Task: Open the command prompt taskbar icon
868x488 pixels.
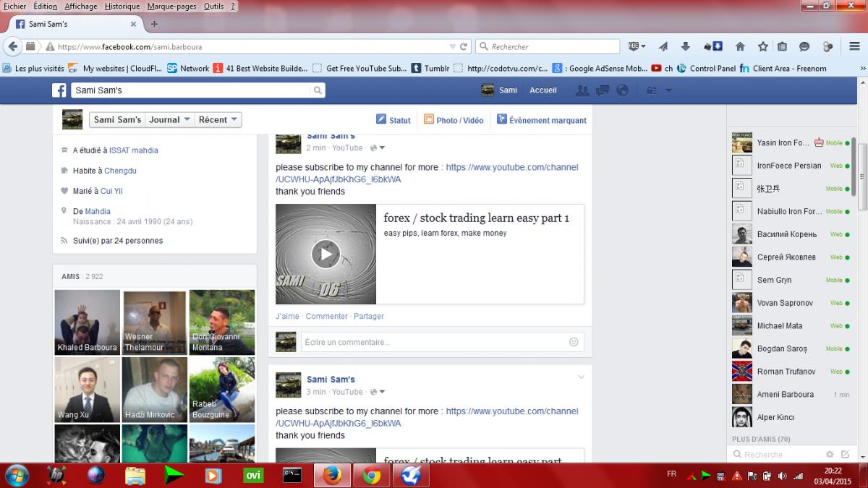Action: (292, 475)
